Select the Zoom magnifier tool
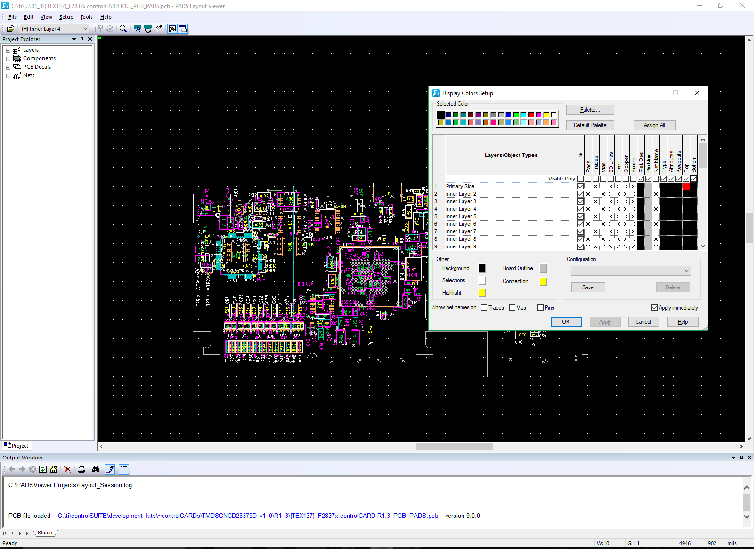 coord(123,28)
